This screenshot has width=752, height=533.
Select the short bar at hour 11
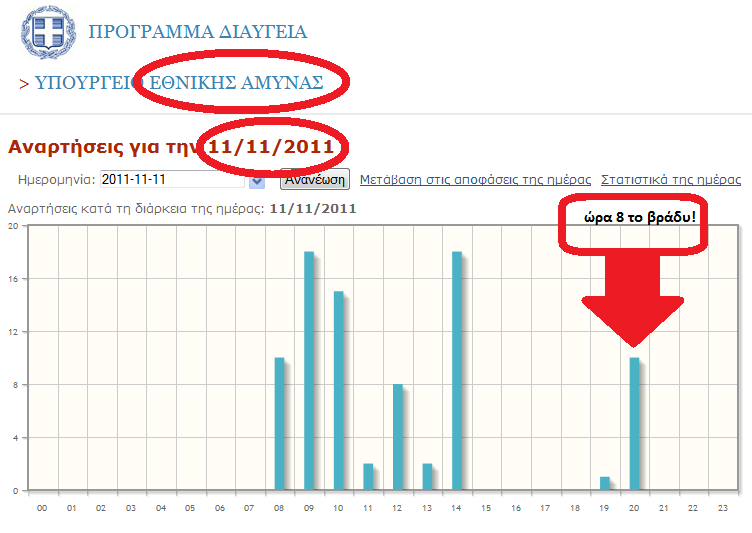pyautogui.click(x=368, y=477)
